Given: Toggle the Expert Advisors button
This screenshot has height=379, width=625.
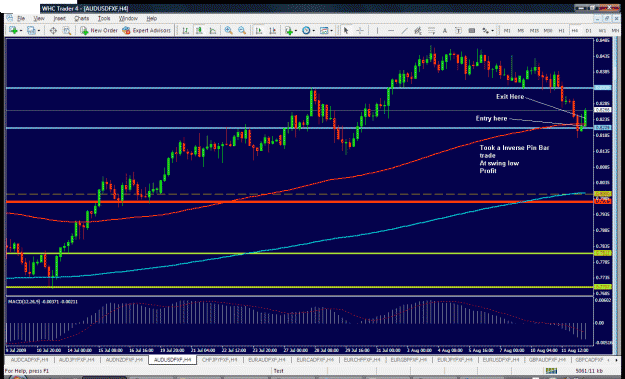Looking at the screenshot, I should click(146, 30).
